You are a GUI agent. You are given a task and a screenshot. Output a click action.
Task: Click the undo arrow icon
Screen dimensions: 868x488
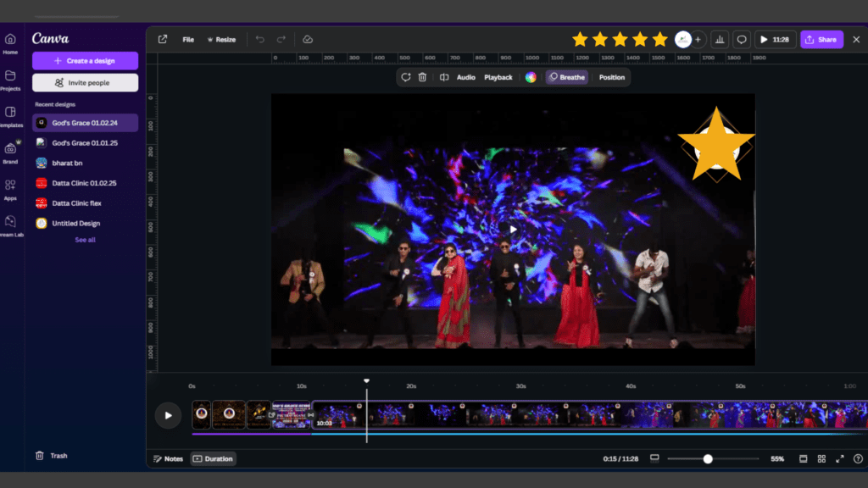tap(260, 40)
